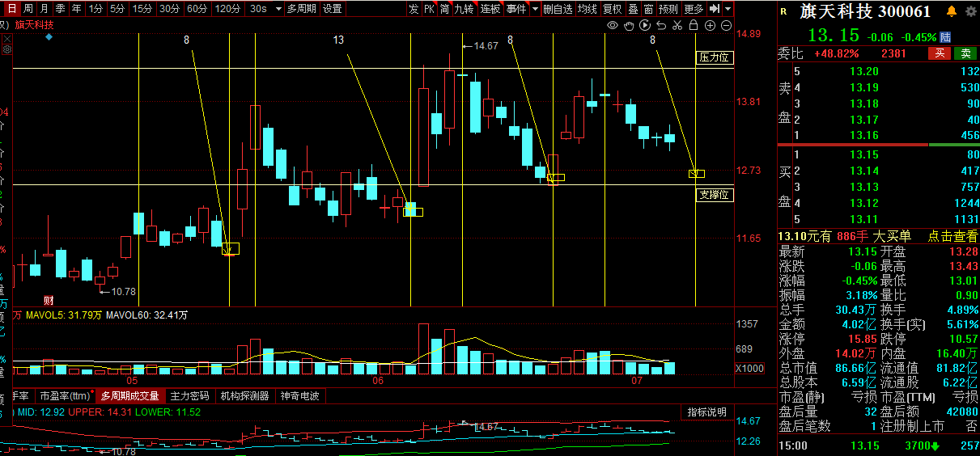Click the red 财 marker at chart bottom

[x=49, y=300]
